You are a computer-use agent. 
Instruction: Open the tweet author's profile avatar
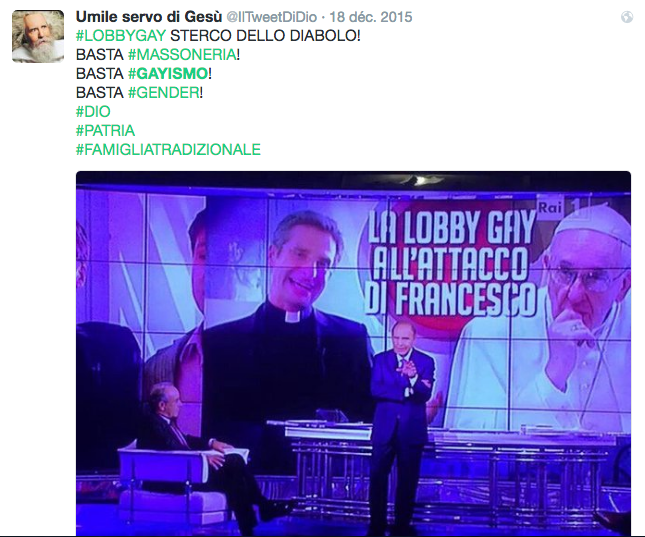(x=38, y=36)
